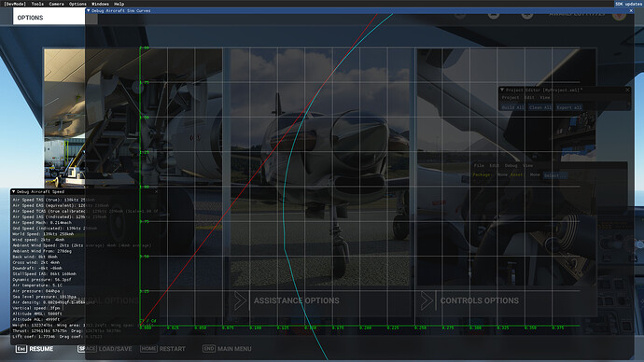Open the Tools menu

tap(37, 4)
